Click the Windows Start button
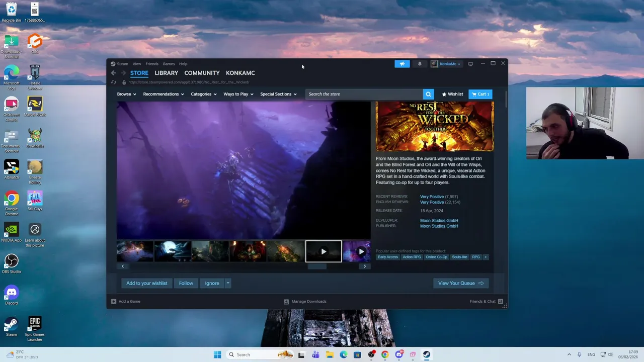 [x=217, y=354]
